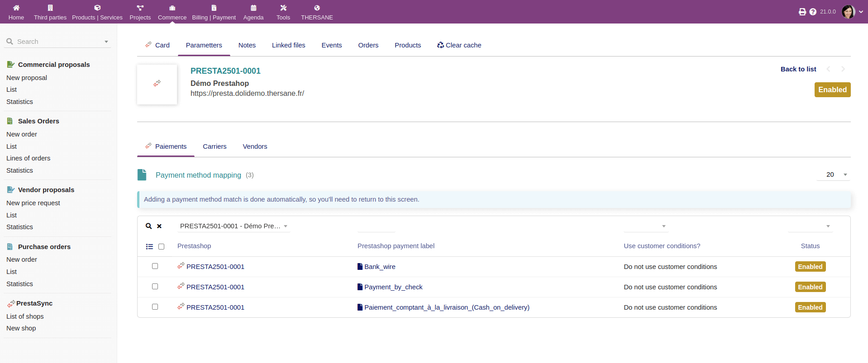Open the Status filter dropdown
Image resolution: width=868 pixels, height=363 pixels.
tap(810, 226)
